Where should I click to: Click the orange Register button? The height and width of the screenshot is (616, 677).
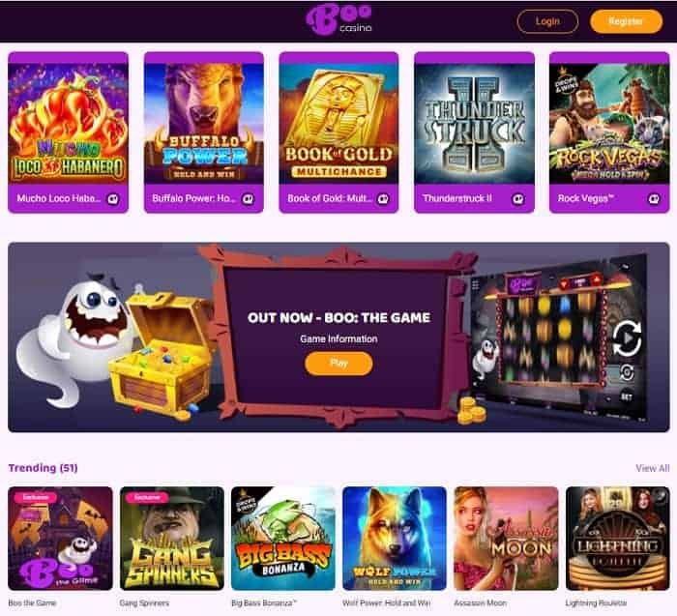click(x=626, y=21)
